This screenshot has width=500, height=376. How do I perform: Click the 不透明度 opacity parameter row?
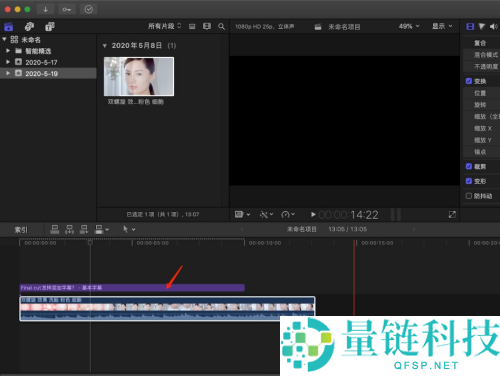click(x=482, y=66)
